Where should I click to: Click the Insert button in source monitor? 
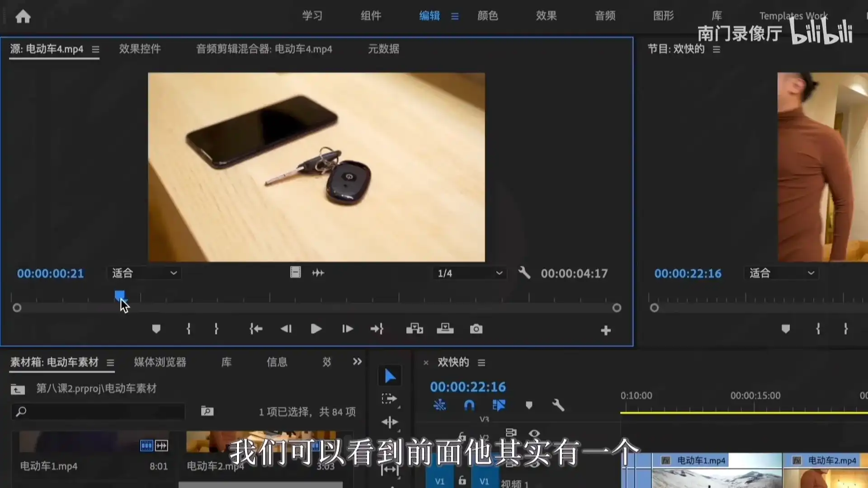tap(415, 329)
